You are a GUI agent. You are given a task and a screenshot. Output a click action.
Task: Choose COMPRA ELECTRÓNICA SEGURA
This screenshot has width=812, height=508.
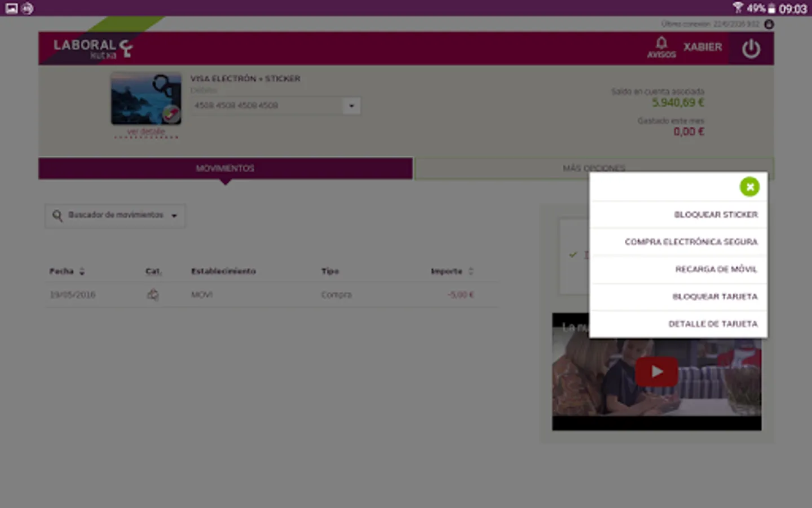pyautogui.click(x=678, y=242)
